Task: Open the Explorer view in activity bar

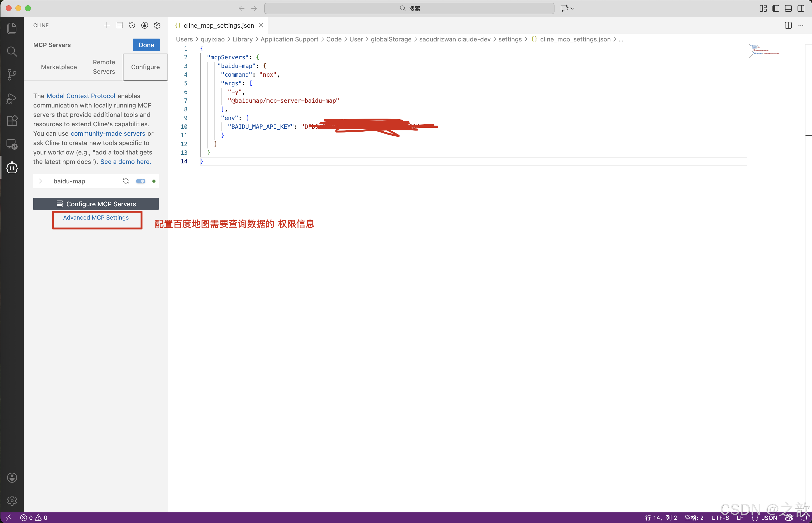Action: 12,28
